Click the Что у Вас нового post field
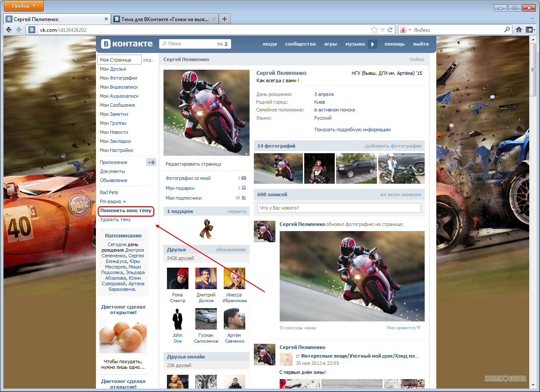The image size is (540, 392). (x=339, y=208)
